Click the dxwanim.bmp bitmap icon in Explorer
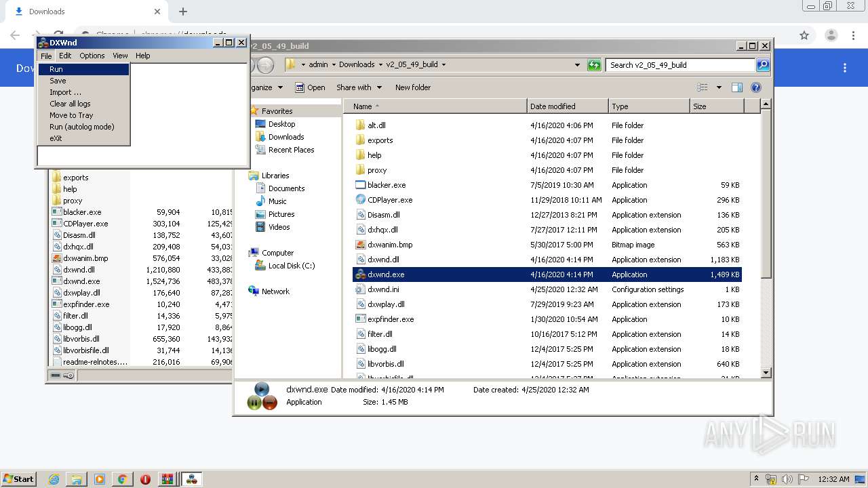868x488 pixels. pyautogui.click(x=361, y=245)
